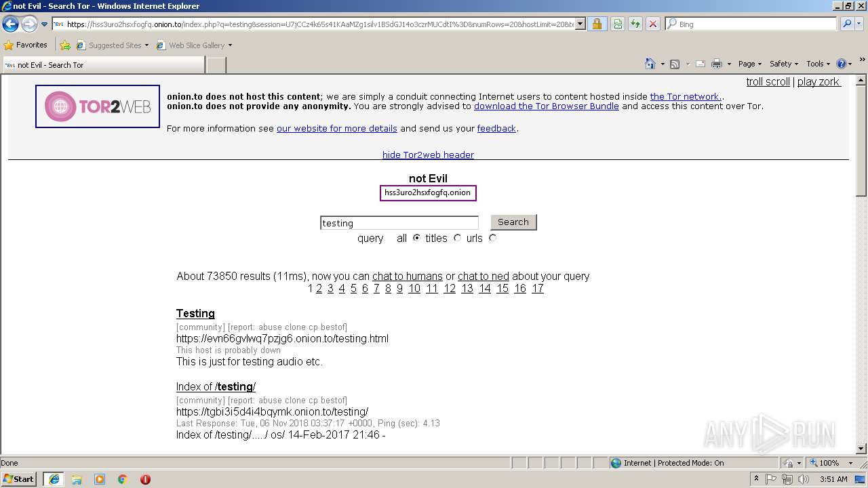
Task: Click inside the Bing search box
Action: pos(751,24)
